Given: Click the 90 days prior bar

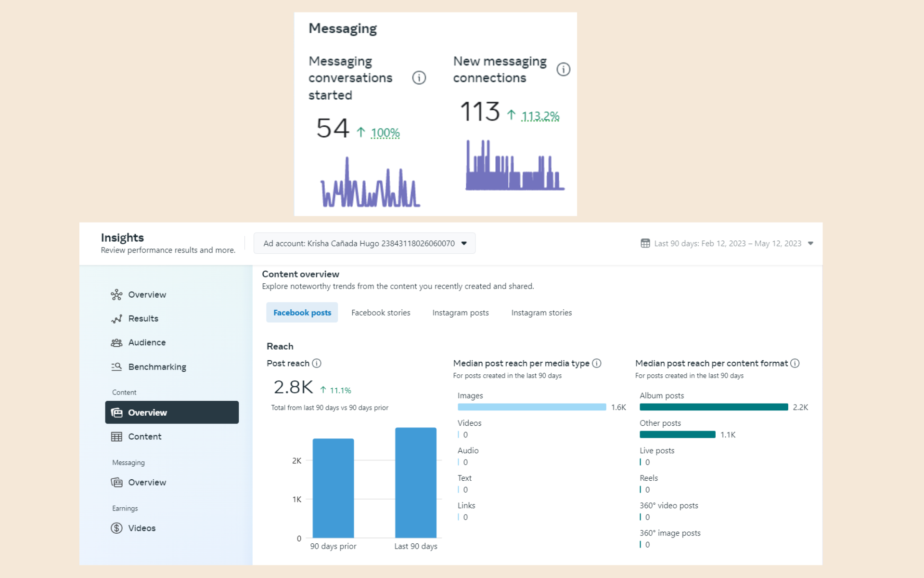Looking at the screenshot, I should pyautogui.click(x=333, y=488).
